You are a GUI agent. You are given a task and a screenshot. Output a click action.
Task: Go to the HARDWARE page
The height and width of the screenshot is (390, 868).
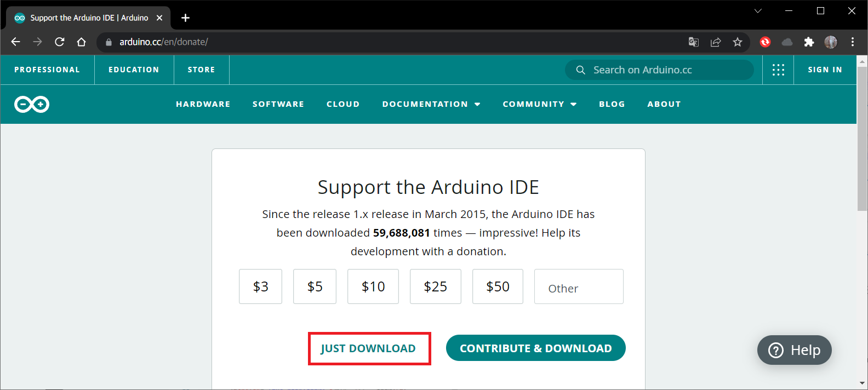[x=203, y=104]
